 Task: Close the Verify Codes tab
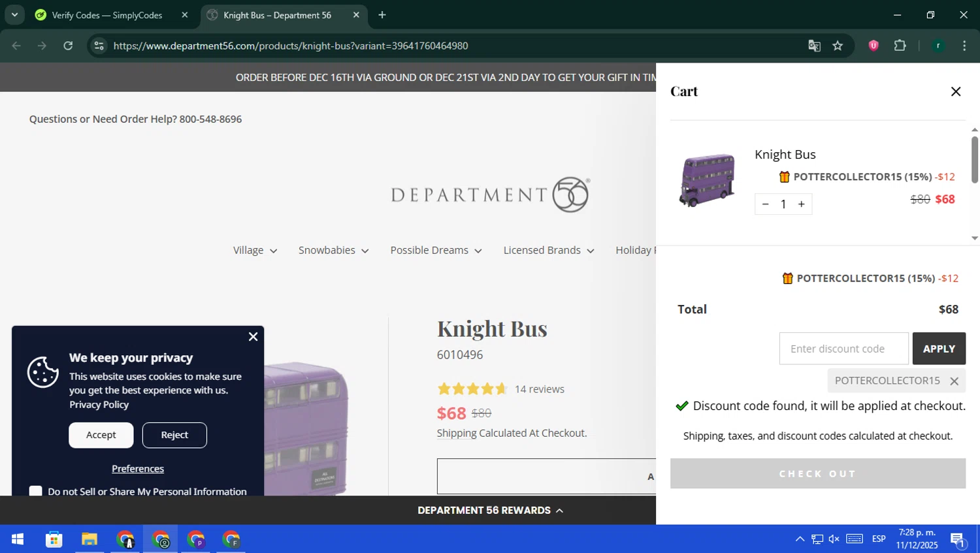[x=185, y=15]
